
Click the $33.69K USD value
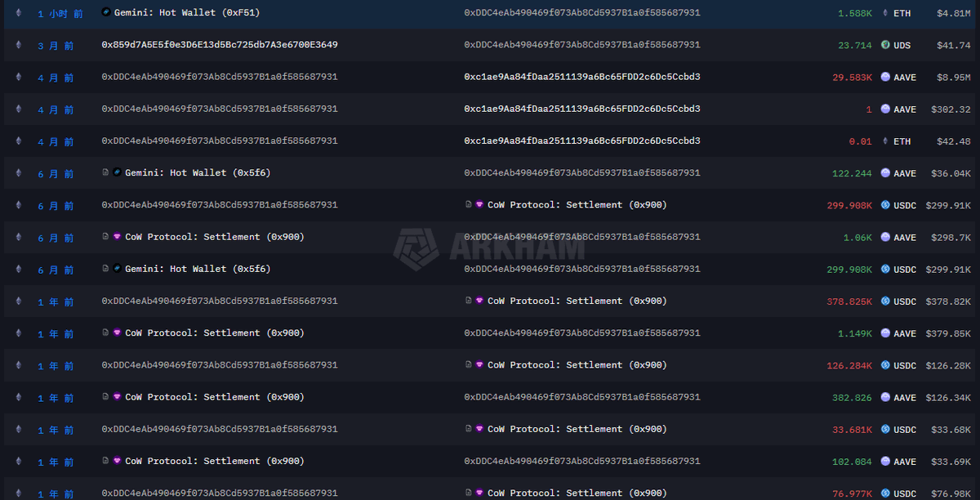(x=951, y=462)
